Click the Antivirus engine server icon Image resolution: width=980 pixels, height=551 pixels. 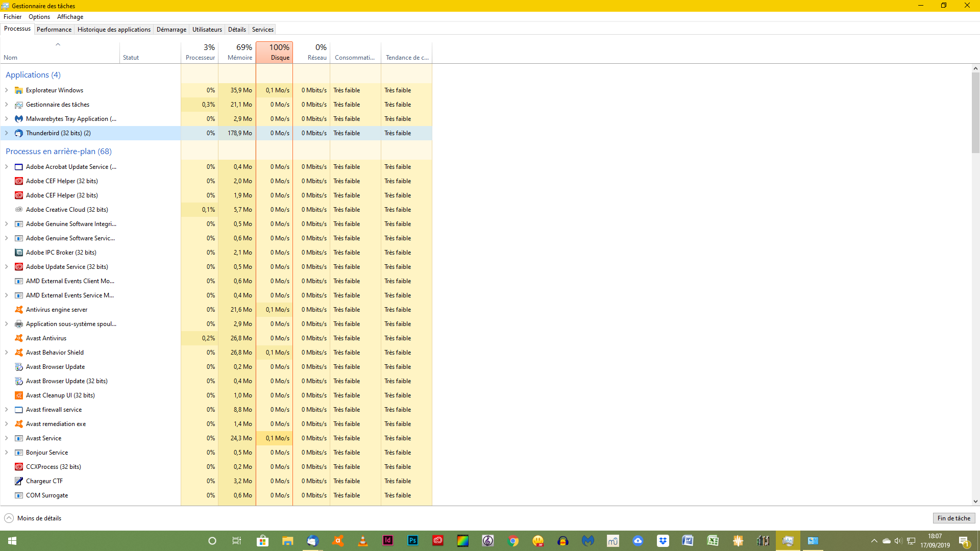coord(19,310)
